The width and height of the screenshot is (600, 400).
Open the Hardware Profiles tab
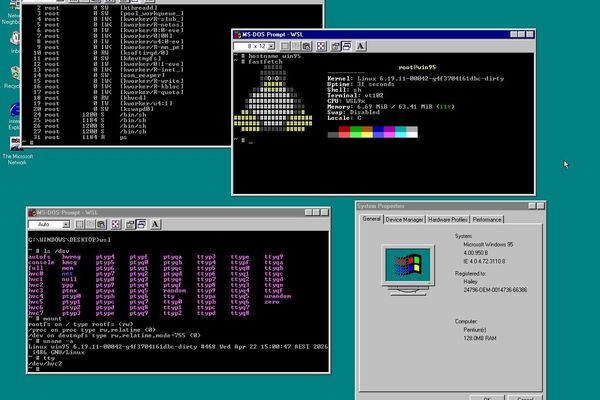(x=448, y=220)
